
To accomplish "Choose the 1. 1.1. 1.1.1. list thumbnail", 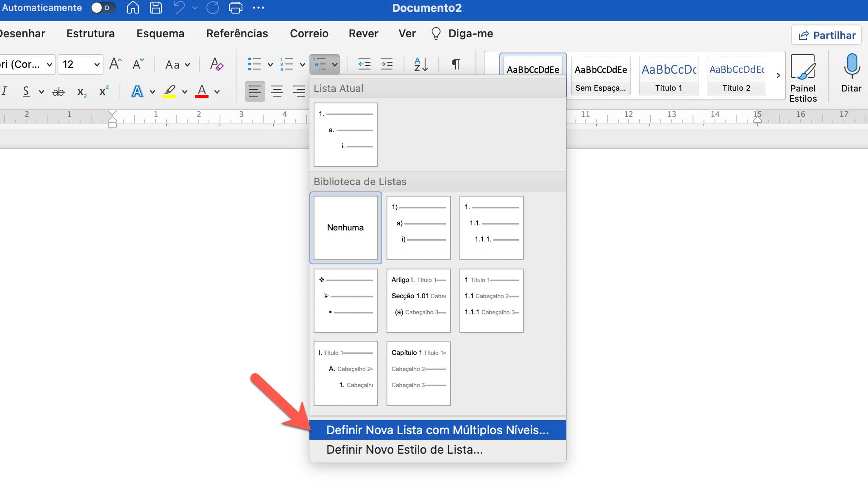I will pyautogui.click(x=491, y=227).
